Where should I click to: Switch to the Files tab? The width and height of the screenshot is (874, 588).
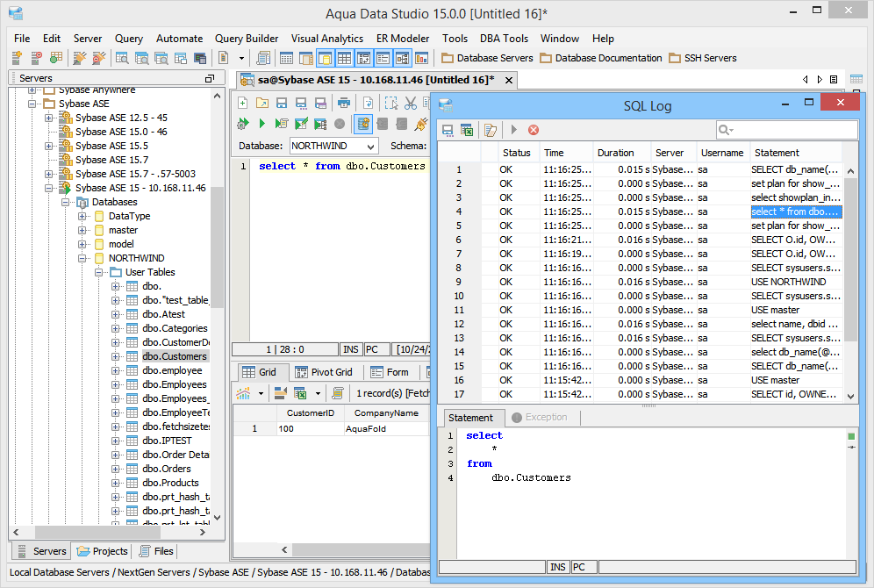point(156,551)
